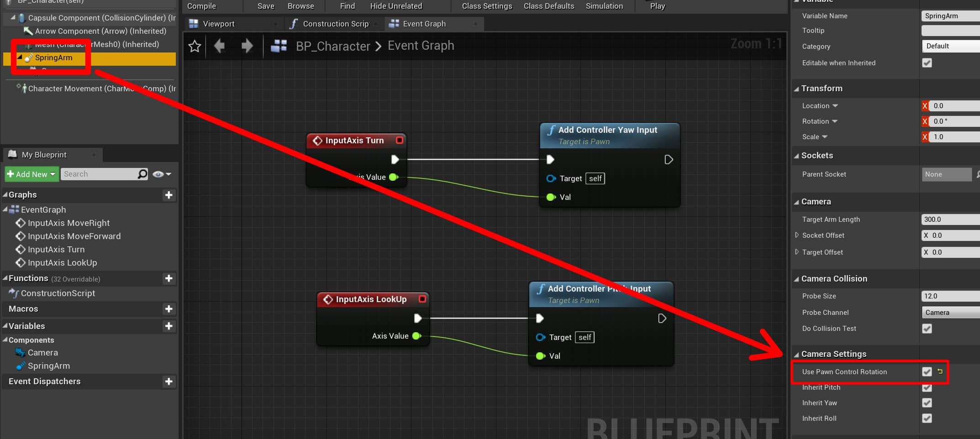Click the blueprint grid icon beside BP_Character
The image size is (980, 439).
pyautogui.click(x=279, y=46)
